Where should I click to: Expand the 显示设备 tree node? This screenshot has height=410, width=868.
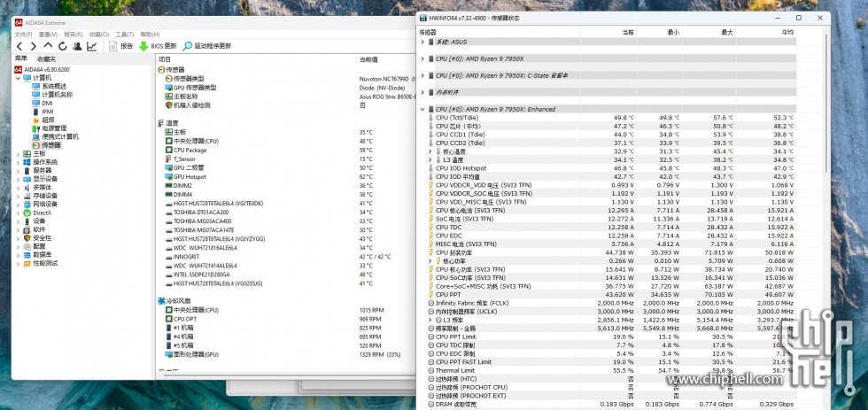19,179
